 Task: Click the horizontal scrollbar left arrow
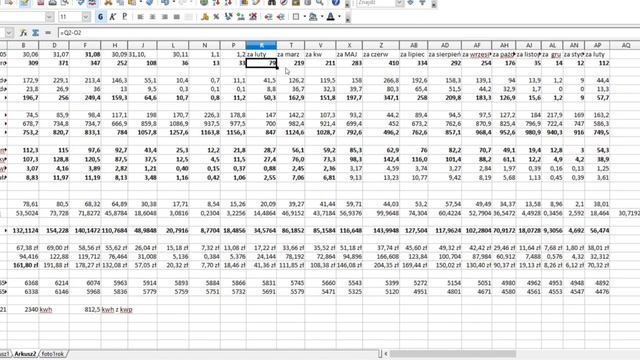tap(386, 353)
